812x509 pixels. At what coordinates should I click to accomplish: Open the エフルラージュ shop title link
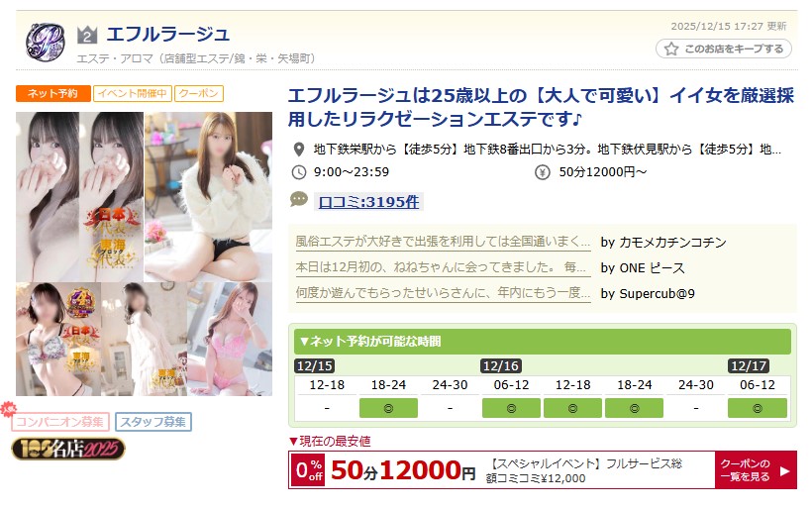pos(167,35)
